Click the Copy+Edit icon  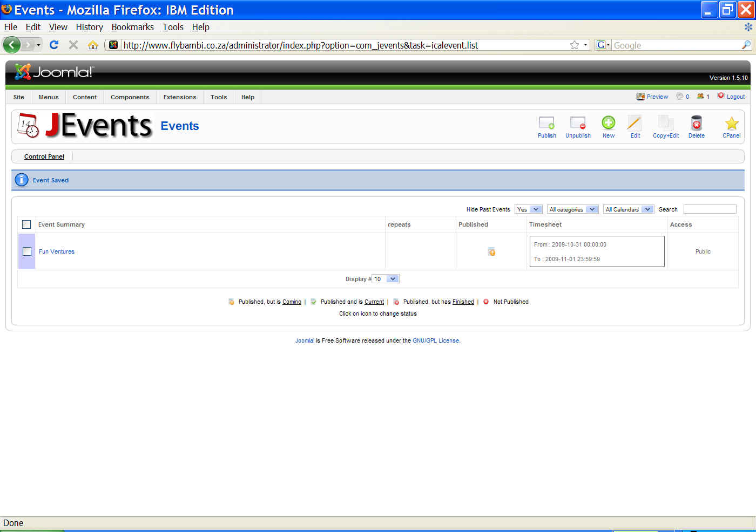click(665, 124)
